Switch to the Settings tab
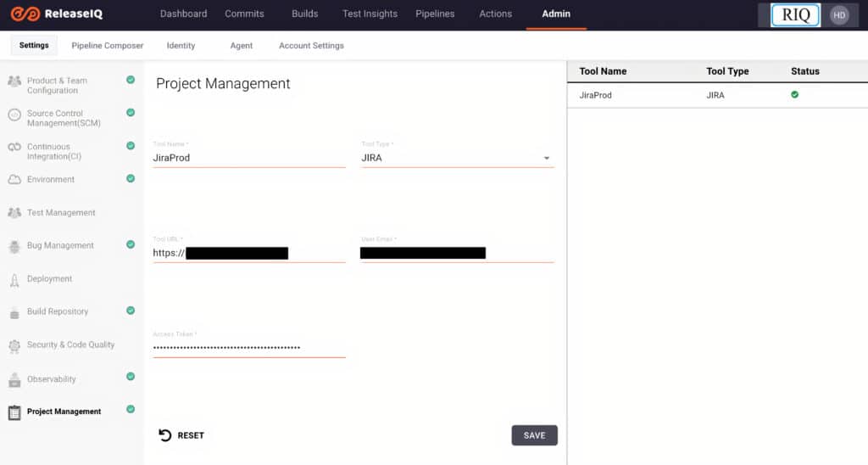Screen dimensions: 868x465 pyautogui.click(x=34, y=46)
